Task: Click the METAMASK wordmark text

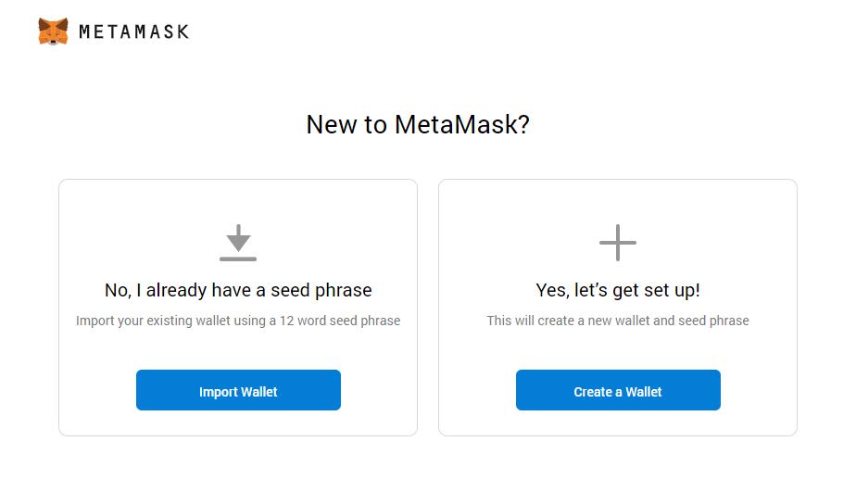Action: [134, 31]
